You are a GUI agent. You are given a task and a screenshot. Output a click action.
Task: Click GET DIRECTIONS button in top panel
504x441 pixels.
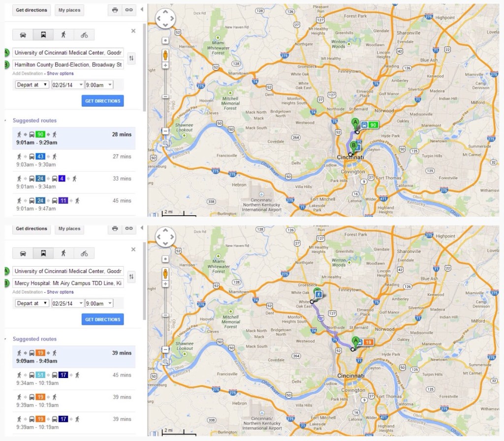(102, 101)
